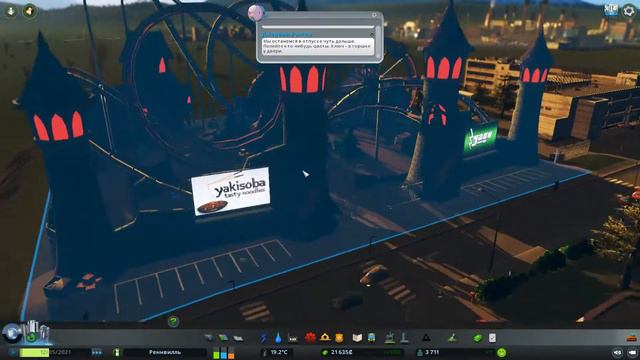Open the Unique Buildings monument menu

pos(404,338)
